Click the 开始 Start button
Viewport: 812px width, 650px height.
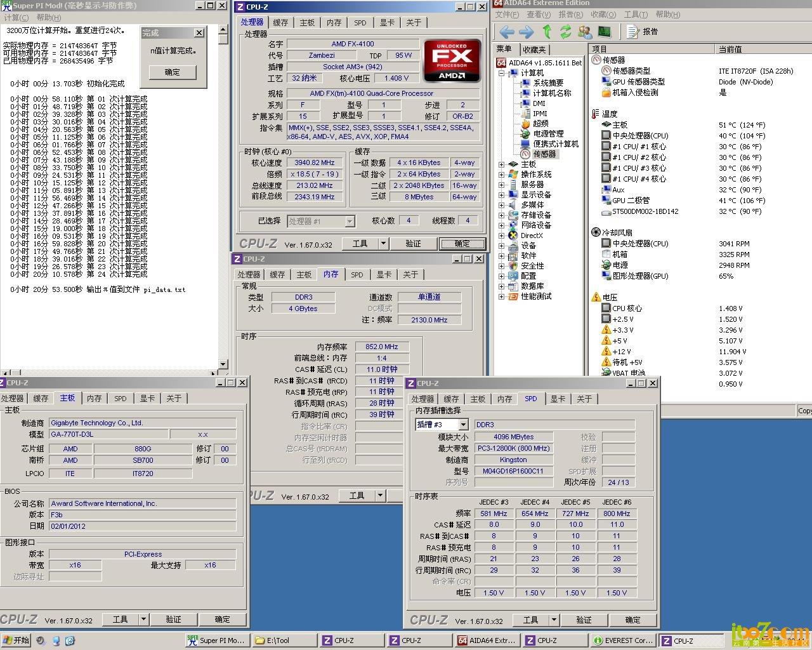(x=16, y=640)
